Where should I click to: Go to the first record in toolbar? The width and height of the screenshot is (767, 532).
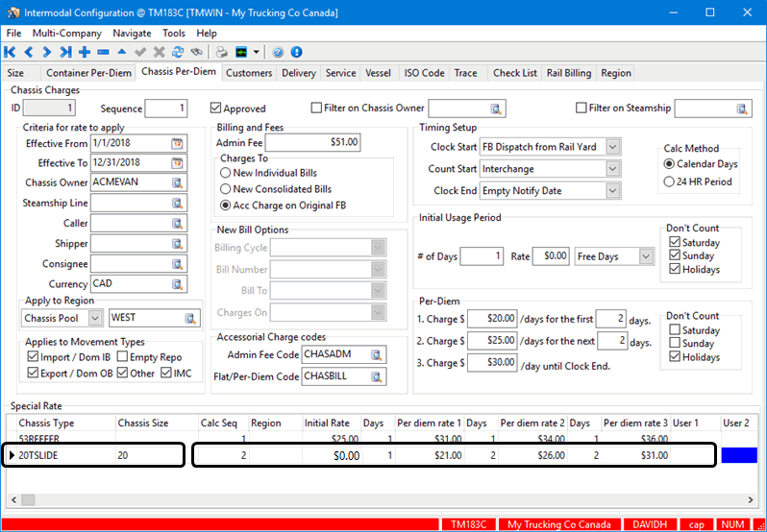click(10, 52)
